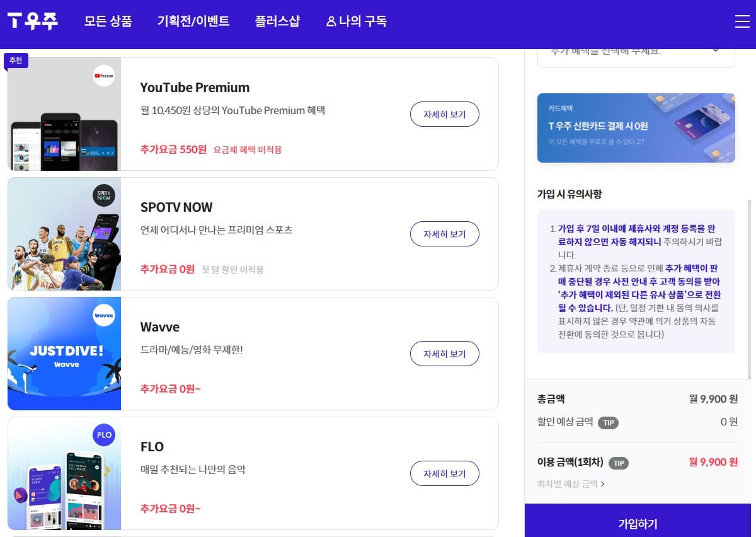
Task: Click the YouTube Premium thumbnail image
Action: tap(64, 114)
